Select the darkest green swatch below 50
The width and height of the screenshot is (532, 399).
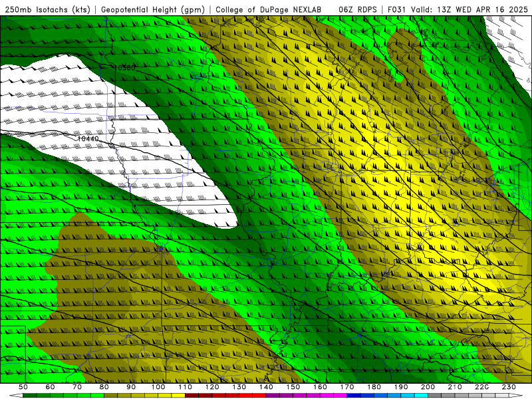point(30,395)
